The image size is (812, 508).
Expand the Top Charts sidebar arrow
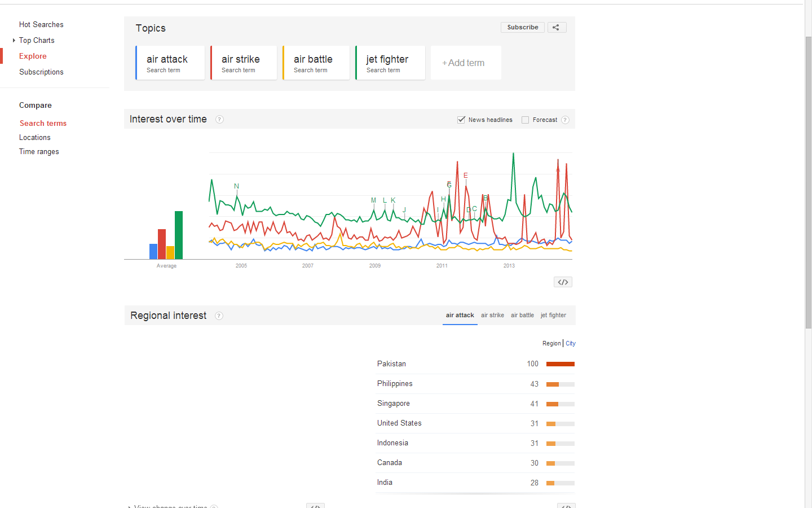[14, 41]
